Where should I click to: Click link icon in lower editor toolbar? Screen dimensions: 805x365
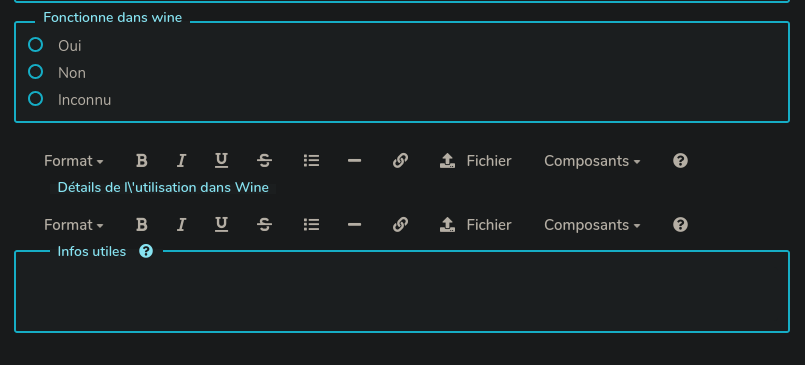coord(400,225)
